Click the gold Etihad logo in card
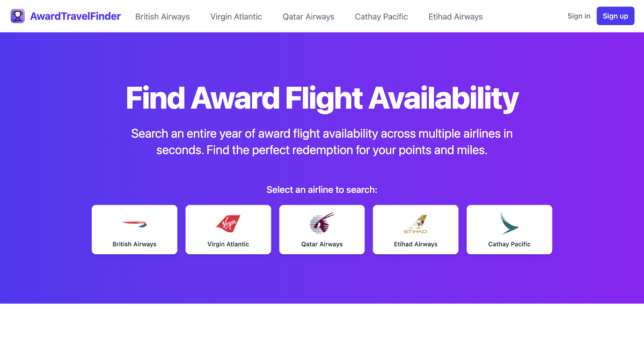 tap(415, 224)
